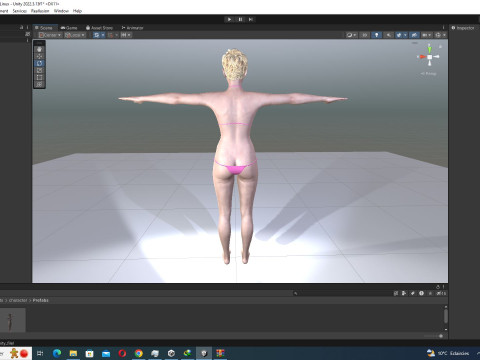Toggle grid visibility in the scene toolbar
The height and width of the screenshot is (360, 480).
click(x=96, y=35)
